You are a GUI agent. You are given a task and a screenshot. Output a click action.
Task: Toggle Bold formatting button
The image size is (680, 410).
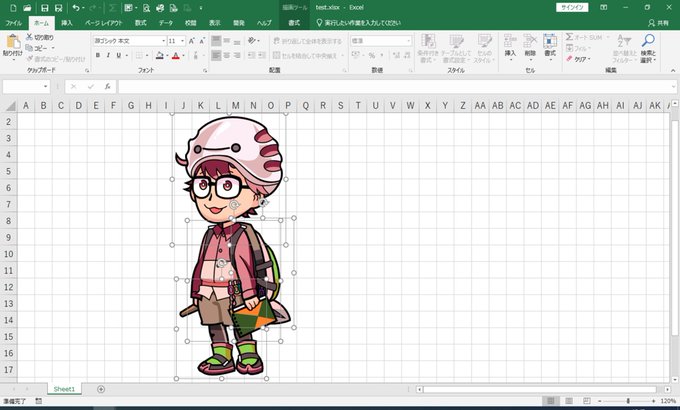pos(98,55)
